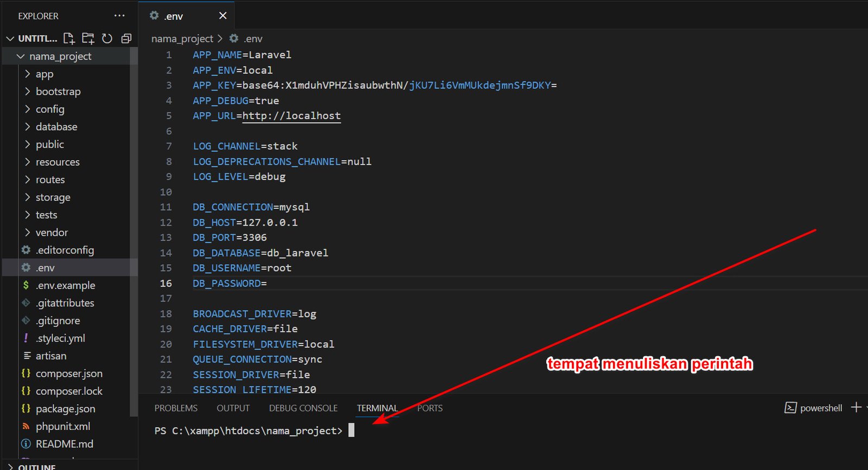Screen dimensions: 868x470
Task: Switch to the DEBUG CONSOLE tab
Action: tap(303, 408)
